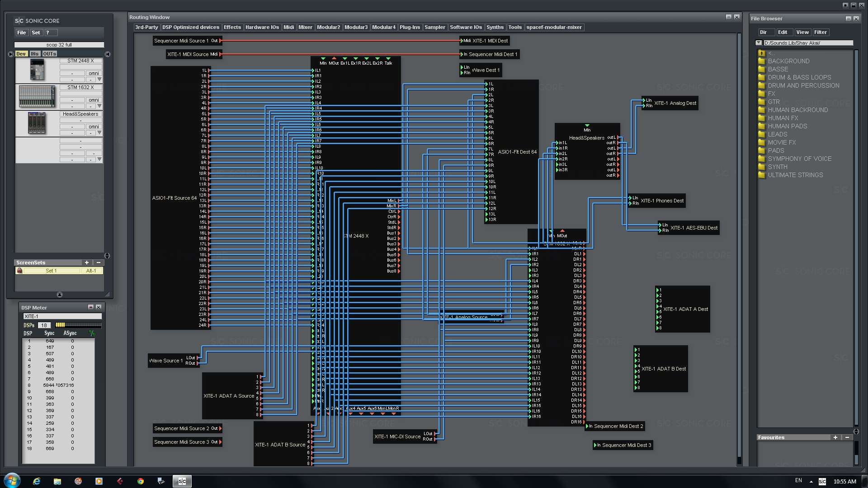Image resolution: width=868 pixels, height=488 pixels.
Task: Open the Dir menu in File Browser
Action: point(766,32)
